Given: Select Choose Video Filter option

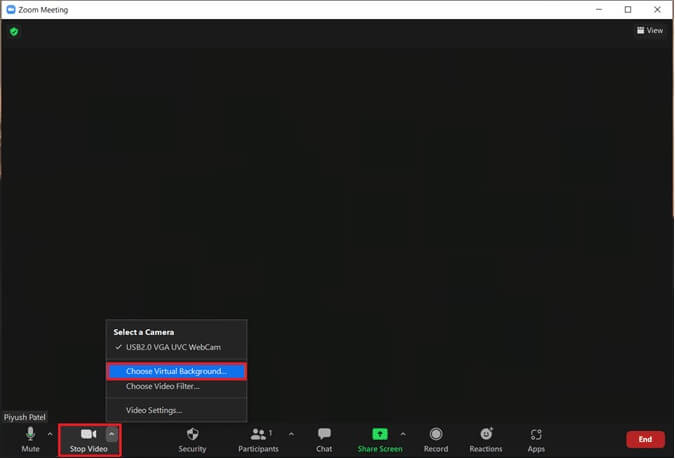Looking at the screenshot, I should point(176,386).
